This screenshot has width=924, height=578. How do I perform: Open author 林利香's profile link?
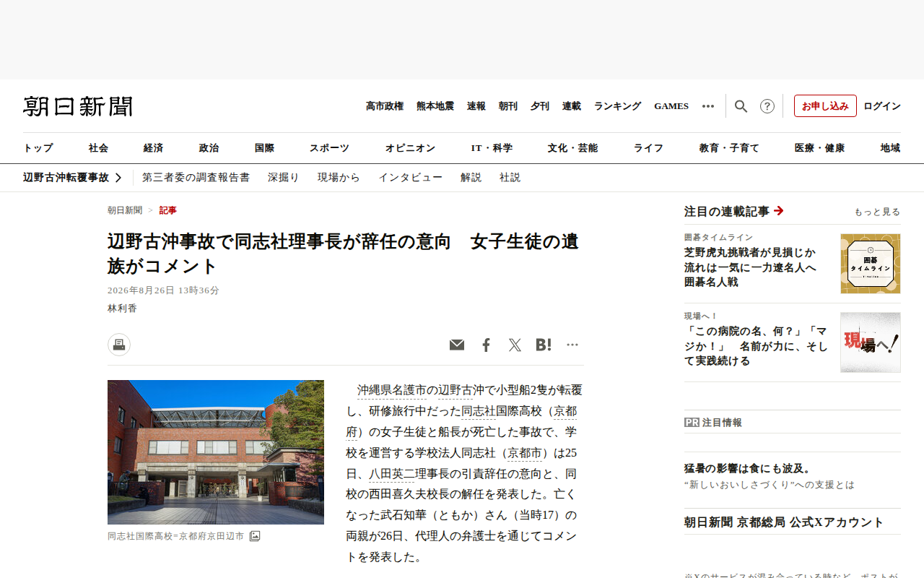tap(122, 309)
